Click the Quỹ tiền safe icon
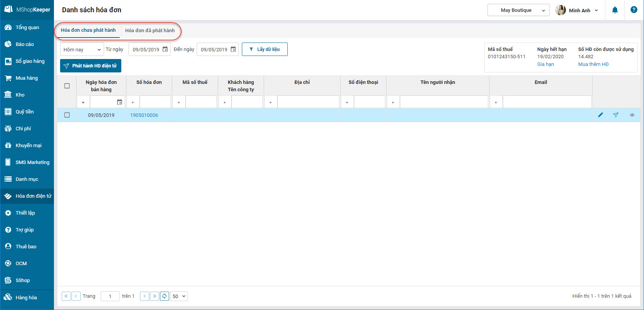This screenshot has height=310, width=644. pyautogui.click(x=8, y=112)
